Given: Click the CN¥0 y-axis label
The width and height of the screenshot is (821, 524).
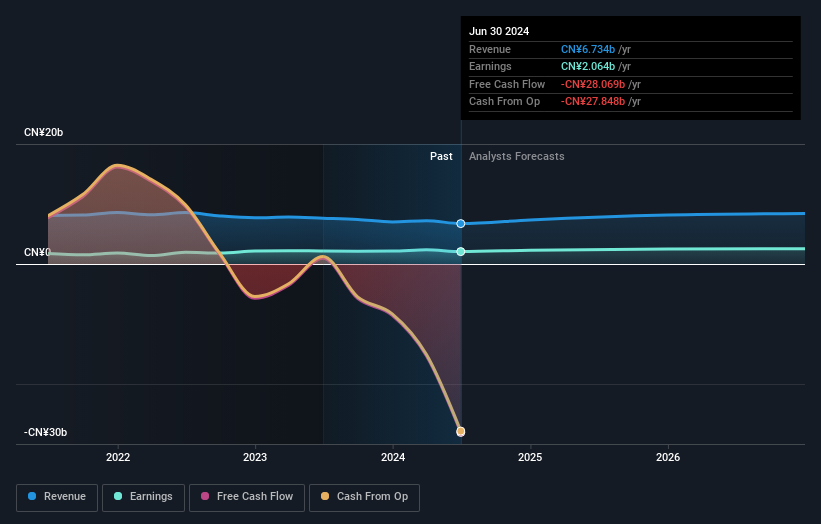Looking at the screenshot, I should pos(37,252).
